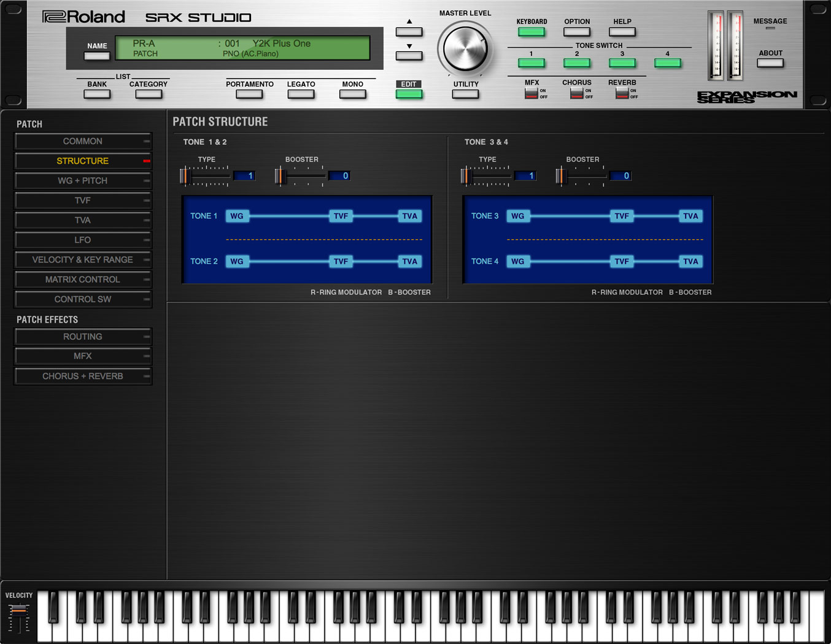This screenshot has height=644, width=831.
Task: Click the Tone 4 TVA block
Action: pos(690,261)
